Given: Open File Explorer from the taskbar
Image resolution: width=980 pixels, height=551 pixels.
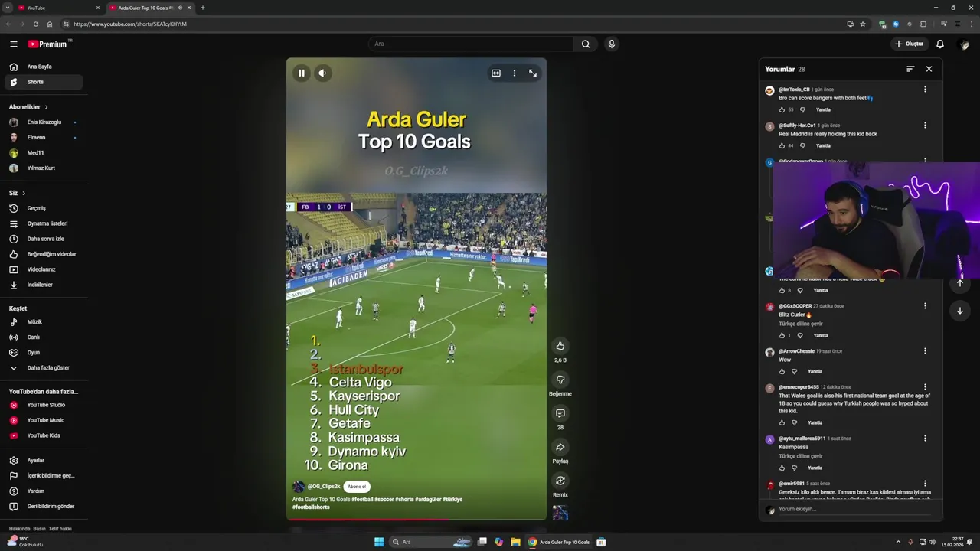Looking at the screenshot, I should (516, 542).
